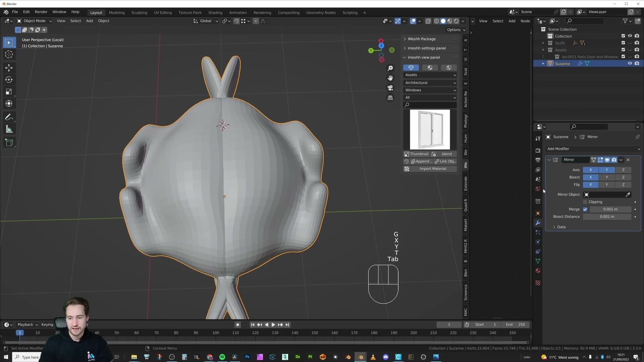Image resolution: width=644 pixels, height=362 pixels.
Task: Open Object Data properties green triangle tab
Action: coord(538,261)
